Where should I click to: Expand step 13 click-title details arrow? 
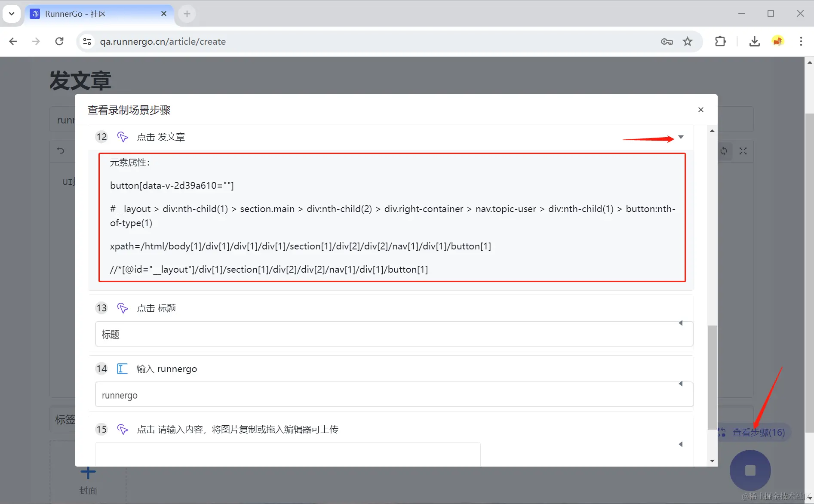click(681, 323)
